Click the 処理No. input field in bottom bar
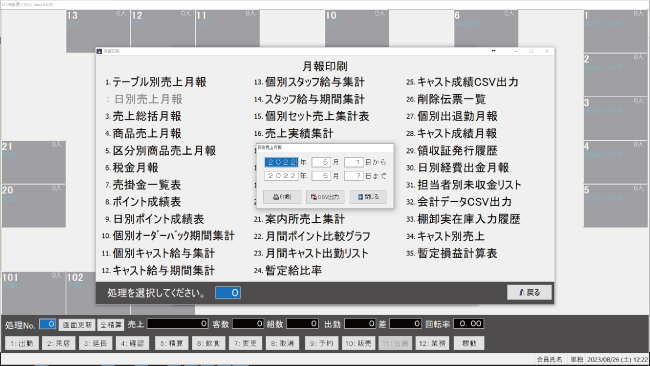The image size is (650, 366). click(48, 324)
